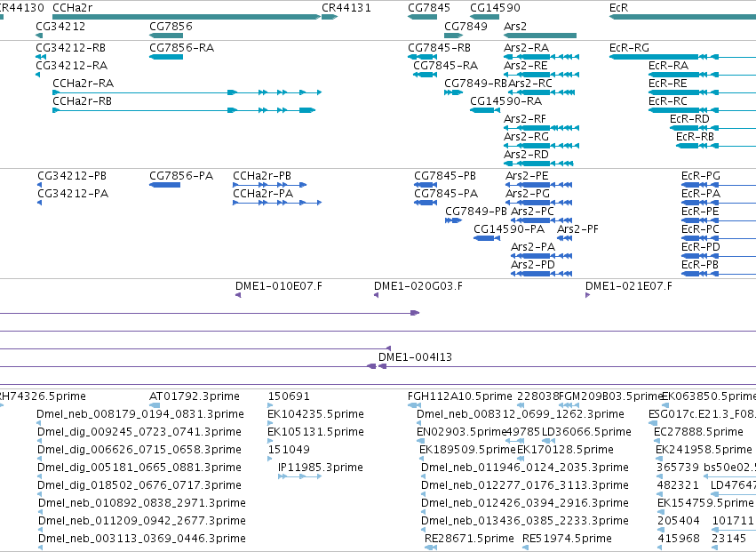Select protein CG7845-PB
The image size is (756, 552).
coord(426,185)
